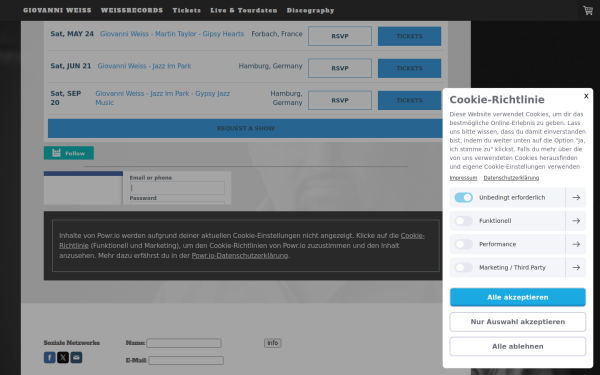Click Alle ablehnen button

coord(517,346)
